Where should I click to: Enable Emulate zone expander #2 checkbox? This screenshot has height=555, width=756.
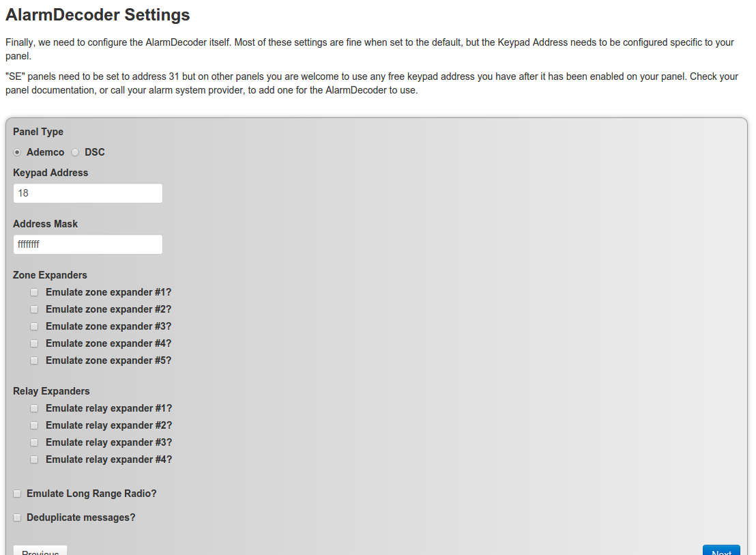pyautogui.click(x=34, y=309)
